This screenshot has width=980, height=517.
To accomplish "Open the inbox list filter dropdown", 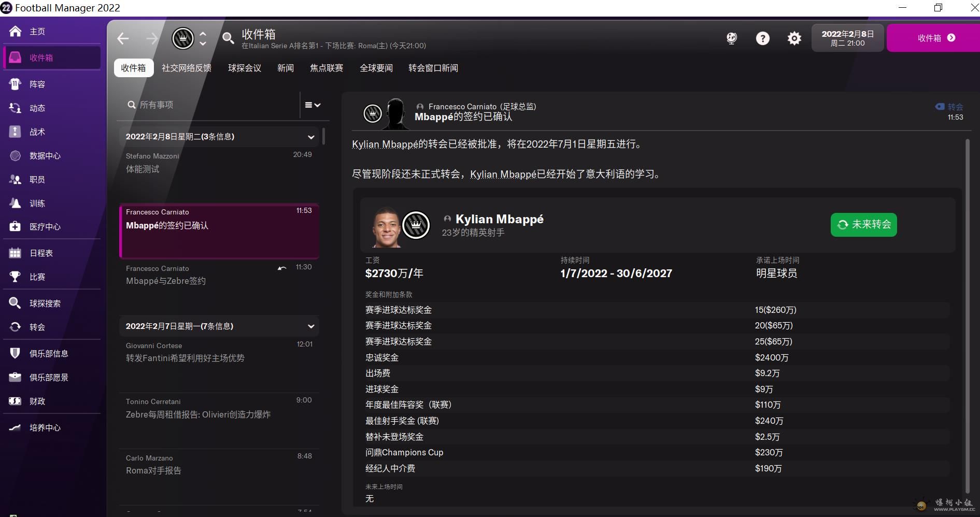I will [x=313, y=105].
